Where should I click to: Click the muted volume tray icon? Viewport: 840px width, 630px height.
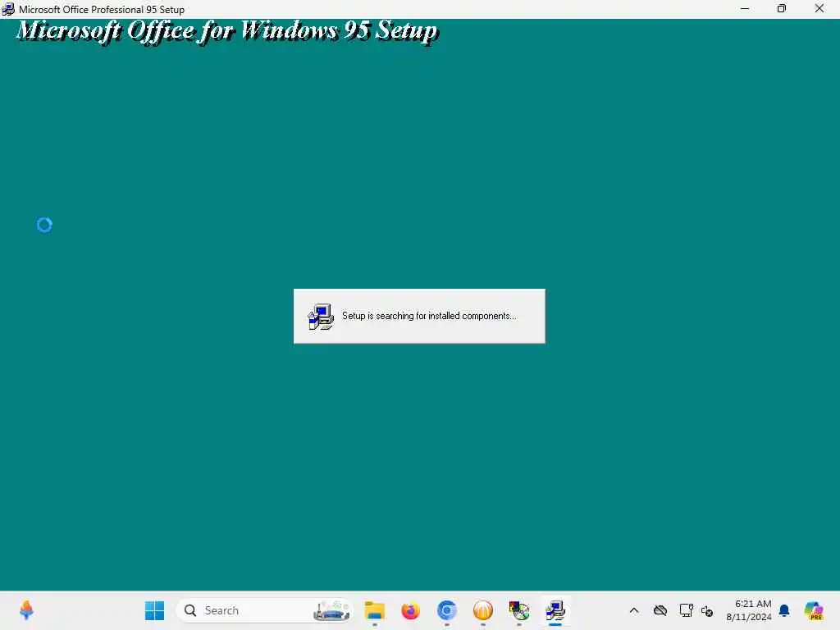(706, 610)
